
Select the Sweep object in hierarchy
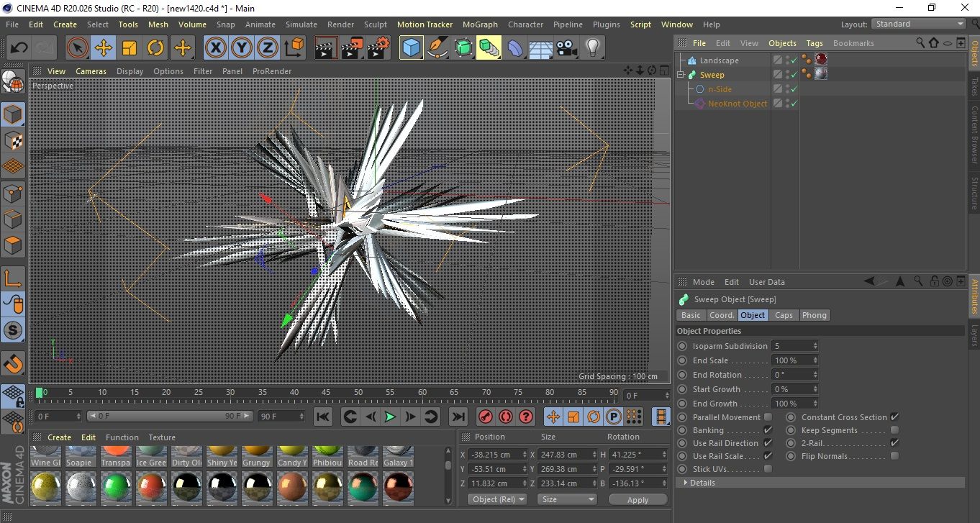point(712,75)
